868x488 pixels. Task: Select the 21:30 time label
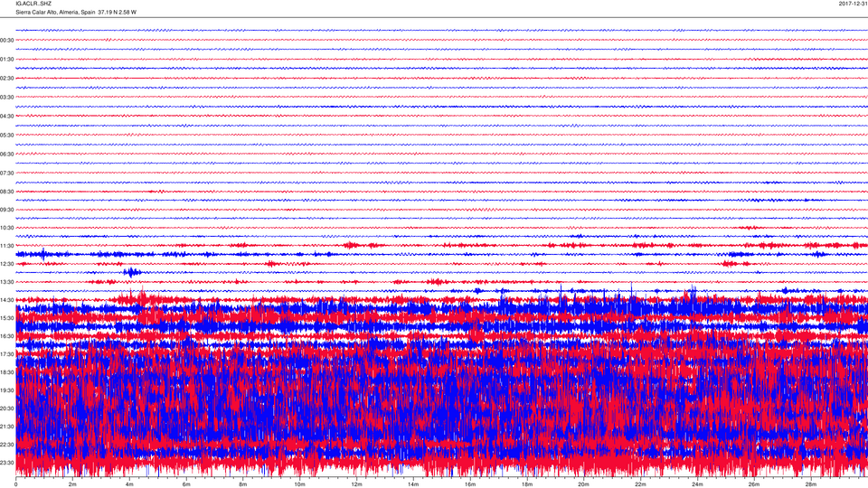[7, 427]
